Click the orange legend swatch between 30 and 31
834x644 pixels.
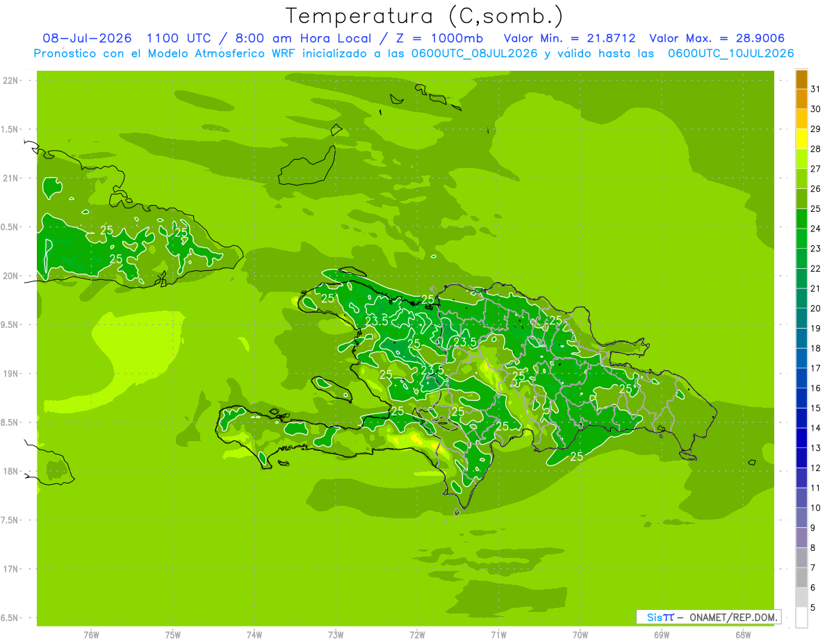point(801,99)
